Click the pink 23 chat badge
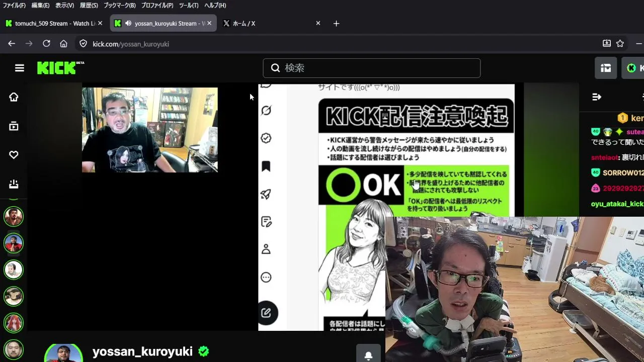The width and height of the screenshot is (644, 362). click(596, 188)
